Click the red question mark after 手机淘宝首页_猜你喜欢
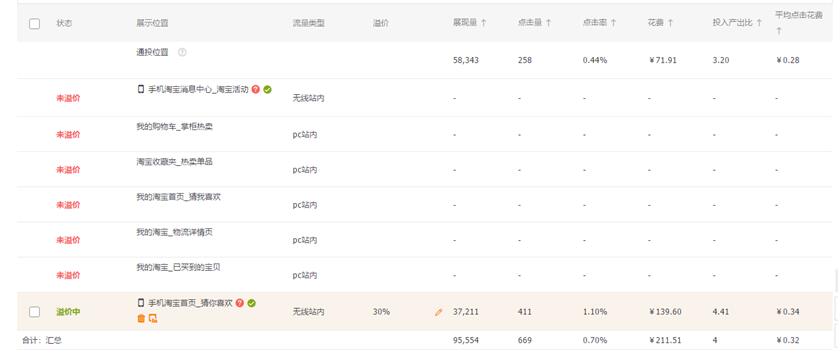The image size is (840, 360). coord(240,303)
